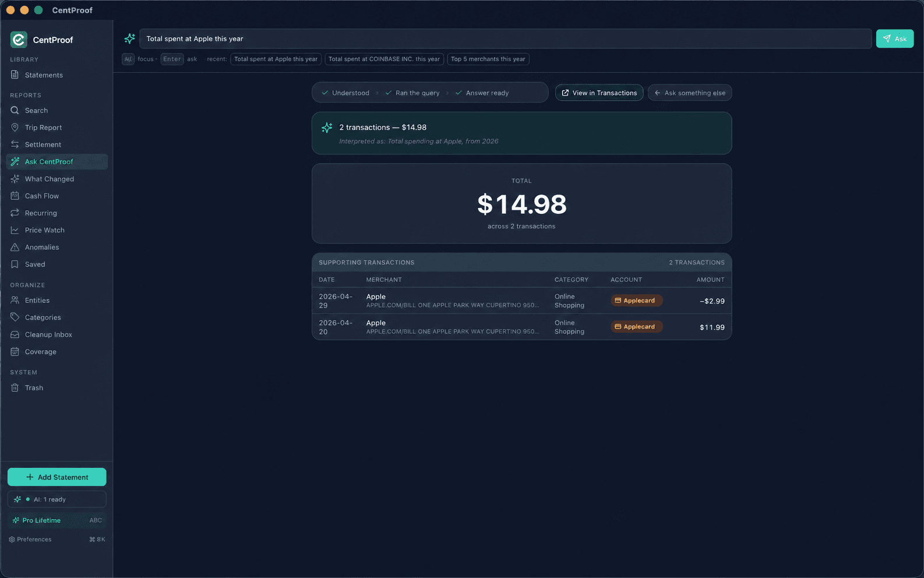
Task: Click the Trash bin icon
Action: 15,387
